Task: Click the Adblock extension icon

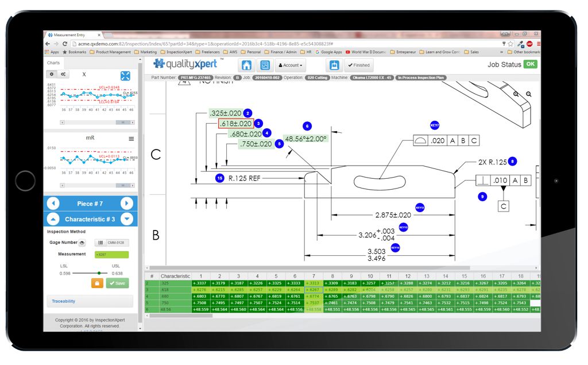Action: pyautogui.click(x=529, y=44)
